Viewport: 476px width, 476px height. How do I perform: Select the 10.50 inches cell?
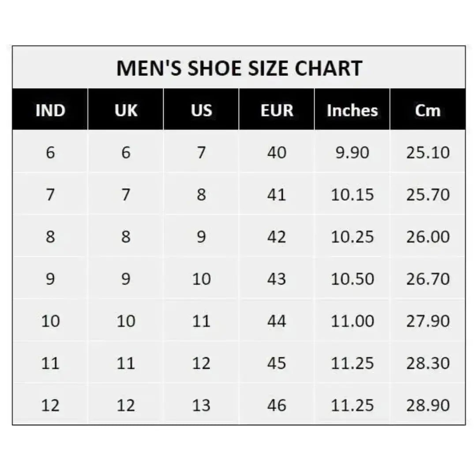coord(352,279)
